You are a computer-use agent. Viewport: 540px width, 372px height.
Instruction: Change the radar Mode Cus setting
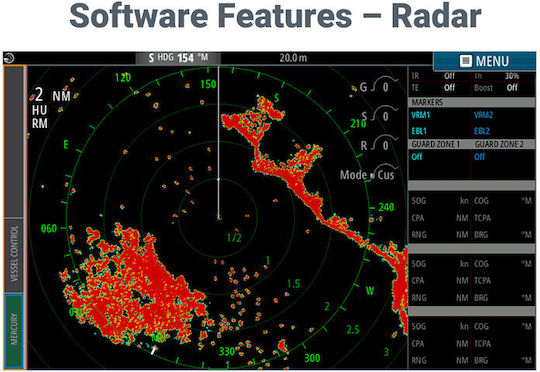368,174
